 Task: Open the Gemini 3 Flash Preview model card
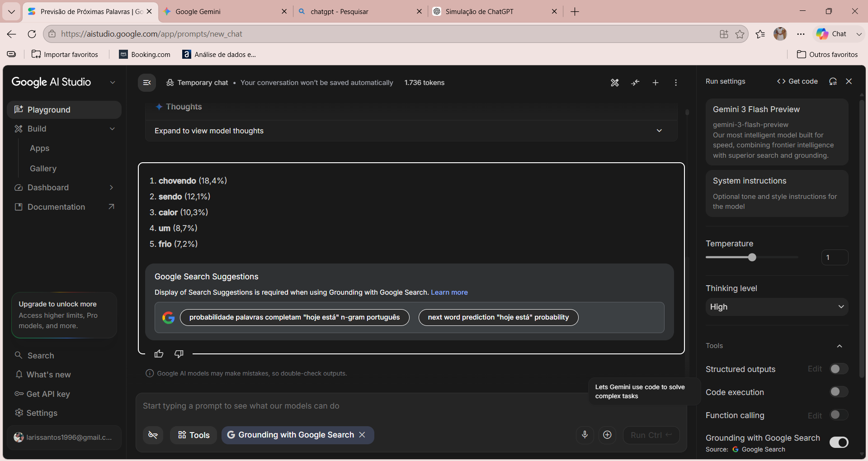pos(777,132)
